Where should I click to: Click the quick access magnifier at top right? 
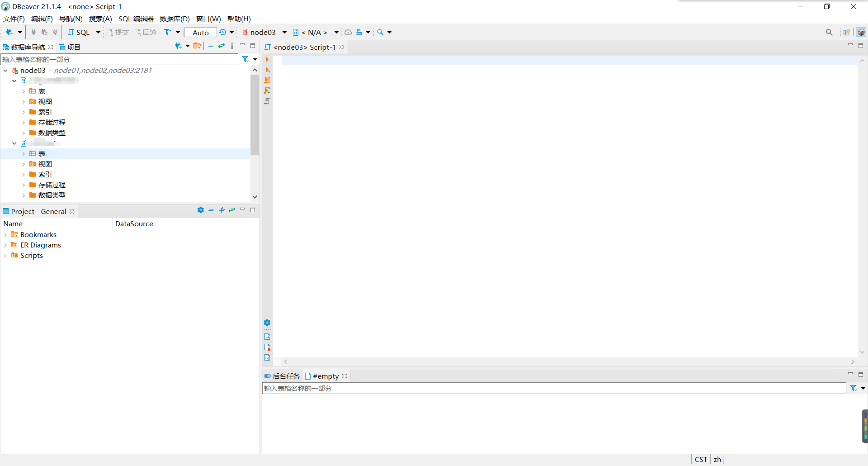click(x=829, y=32)
